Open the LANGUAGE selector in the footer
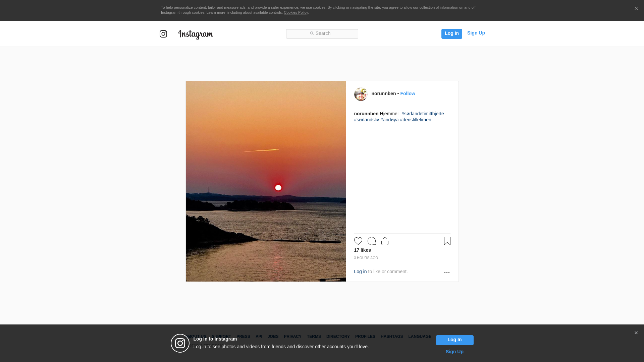Viewport: 644px width, 362px height. [420, 337]
